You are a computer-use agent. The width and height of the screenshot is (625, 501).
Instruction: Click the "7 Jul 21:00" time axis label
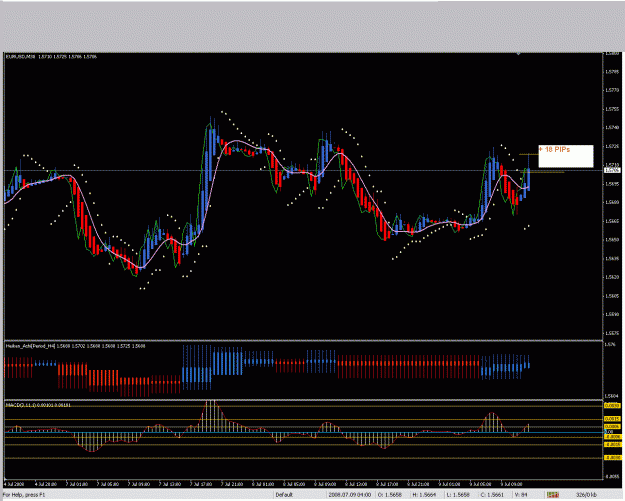tap(232, 484)
